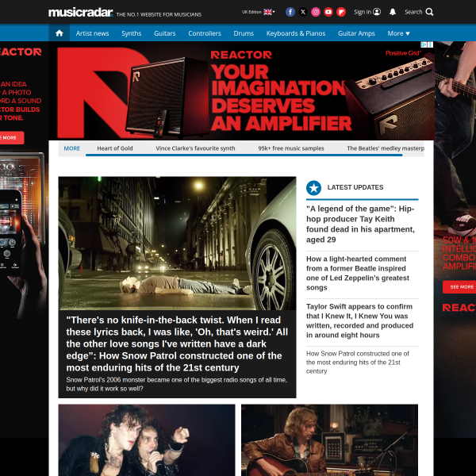Read the Tay Keith found dead story
The width and height of the screenshot is (476, 476).
360,224
